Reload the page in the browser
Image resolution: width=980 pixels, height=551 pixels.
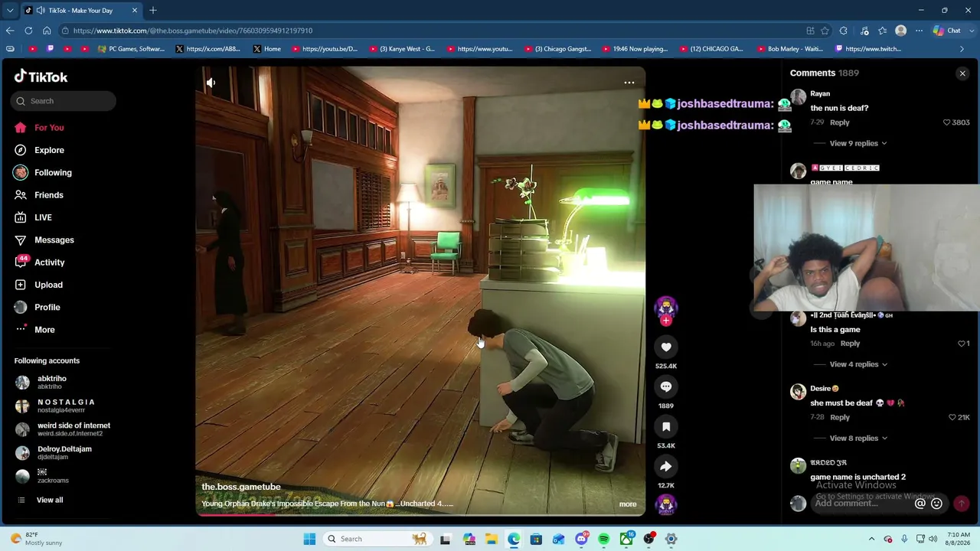[28, 31]
